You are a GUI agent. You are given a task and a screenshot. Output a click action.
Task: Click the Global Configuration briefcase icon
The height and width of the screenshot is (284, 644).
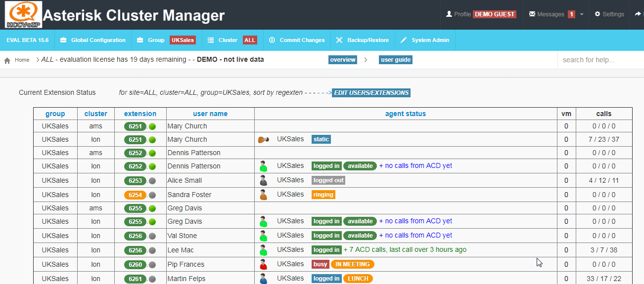63,40
